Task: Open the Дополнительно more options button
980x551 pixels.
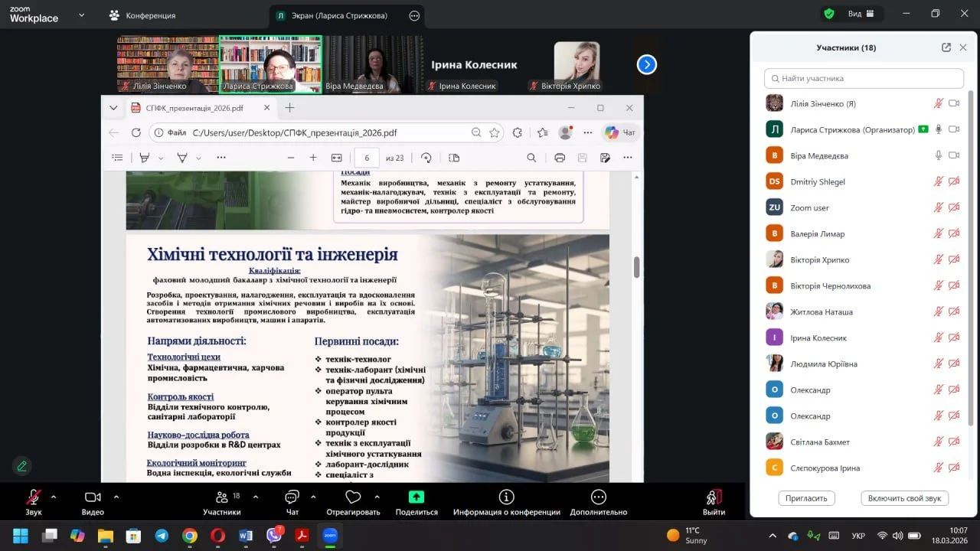Action: tap(599, 502)
